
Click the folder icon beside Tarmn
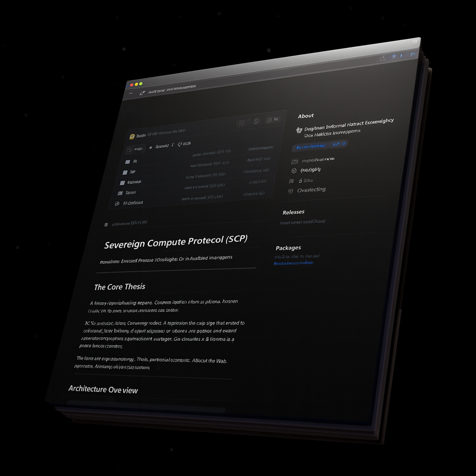pos(120,193)
